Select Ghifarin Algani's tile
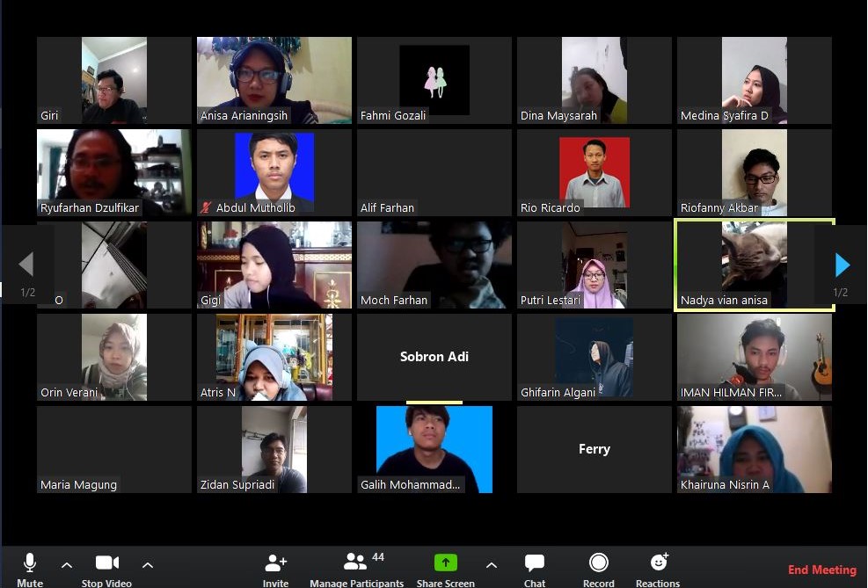The height and width of the screenshot is (588, 868). (594, 358)
